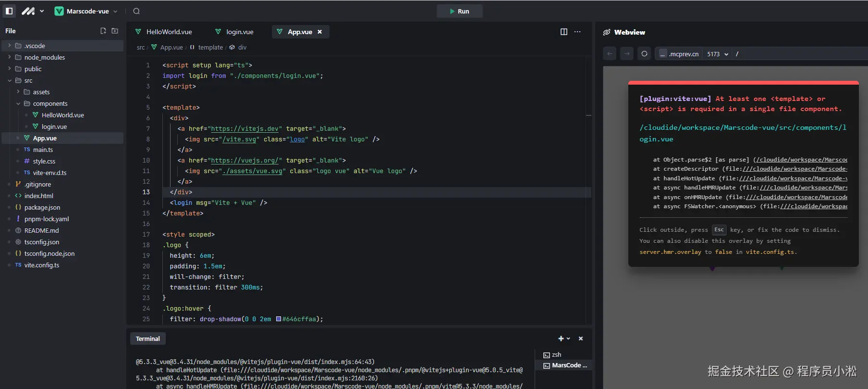Create a new folder in File panel
The image size is (868, 389).
(115, 31)
